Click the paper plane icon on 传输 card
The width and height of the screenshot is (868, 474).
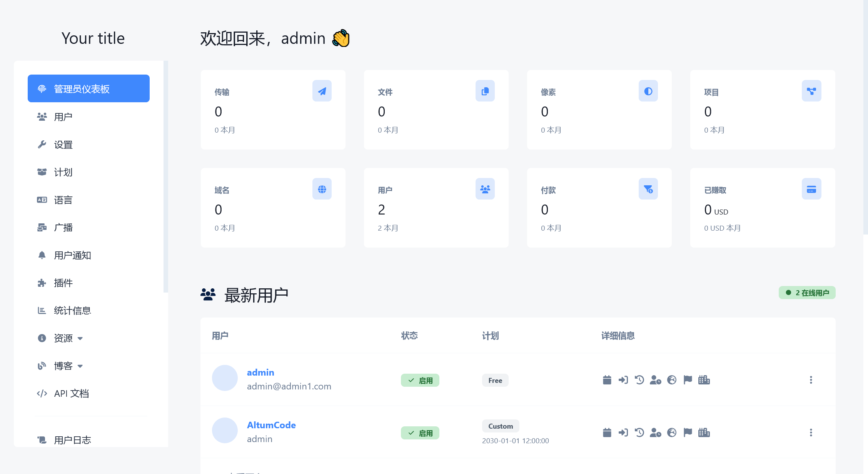pos(322,91)
